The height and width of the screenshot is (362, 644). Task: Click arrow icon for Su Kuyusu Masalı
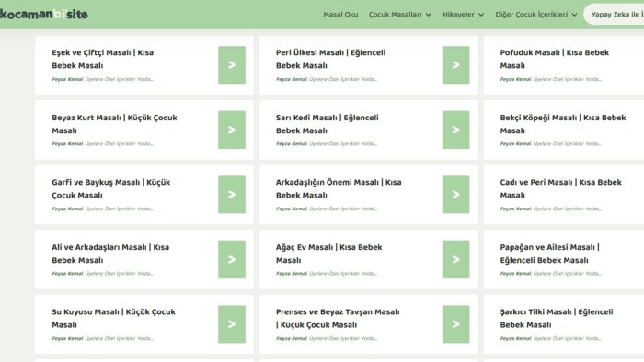[232, 324]
